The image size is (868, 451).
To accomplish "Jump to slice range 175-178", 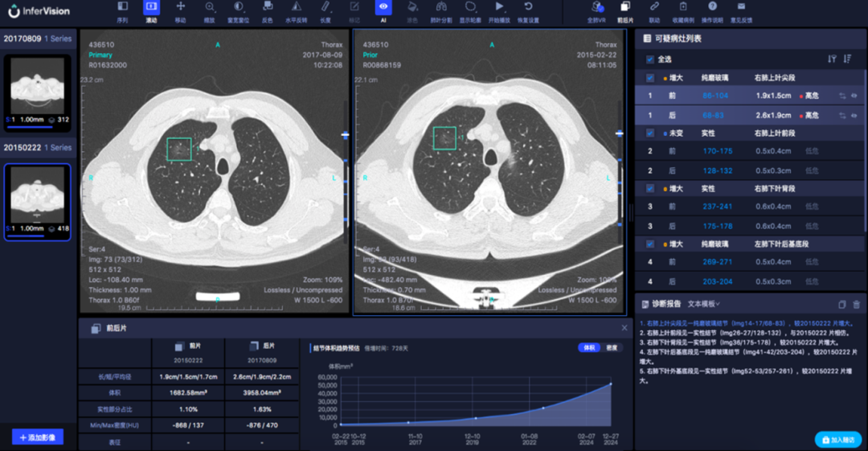I will click(718, 227).
